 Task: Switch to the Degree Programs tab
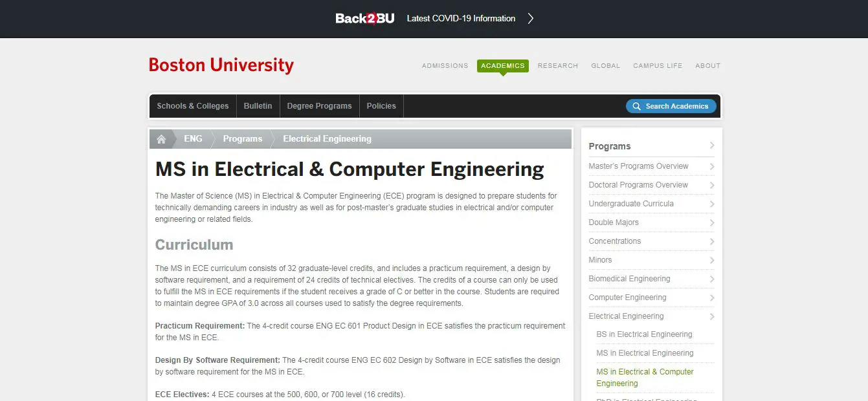tap(319, 105)
